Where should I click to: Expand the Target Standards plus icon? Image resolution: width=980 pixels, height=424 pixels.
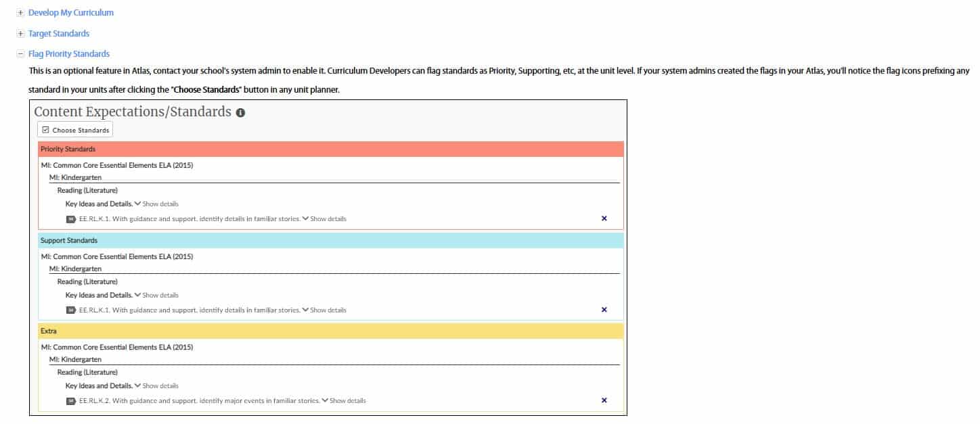click(21, 33)
